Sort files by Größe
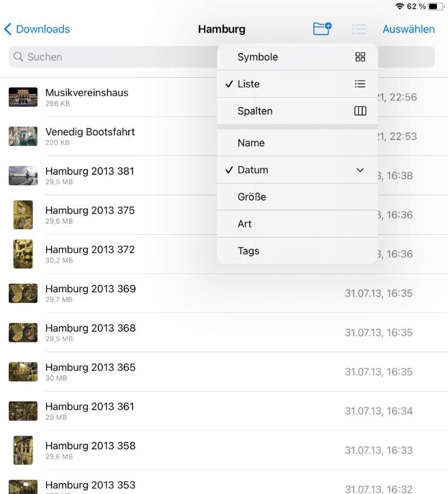This screenshot has height=494, width=448. (x=252, y=197)
